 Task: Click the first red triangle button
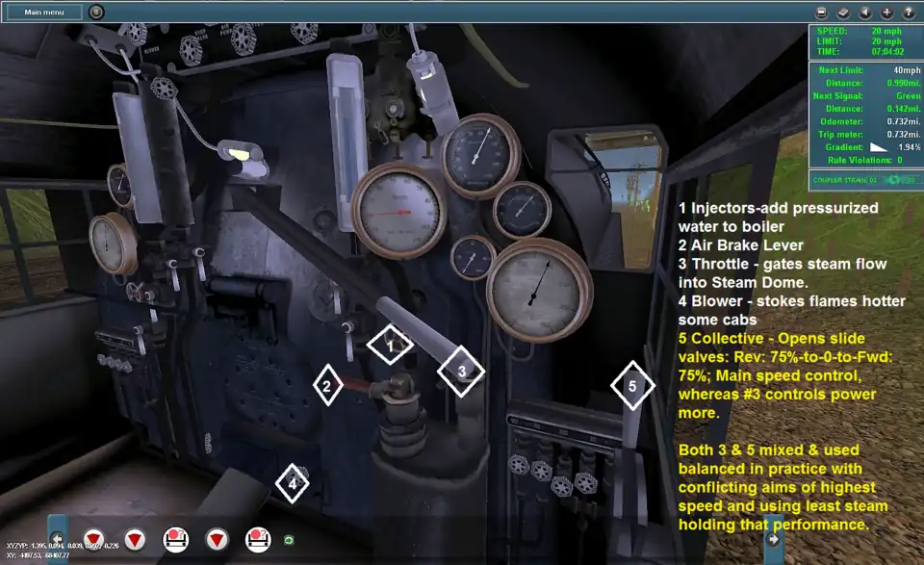(94, 538)
